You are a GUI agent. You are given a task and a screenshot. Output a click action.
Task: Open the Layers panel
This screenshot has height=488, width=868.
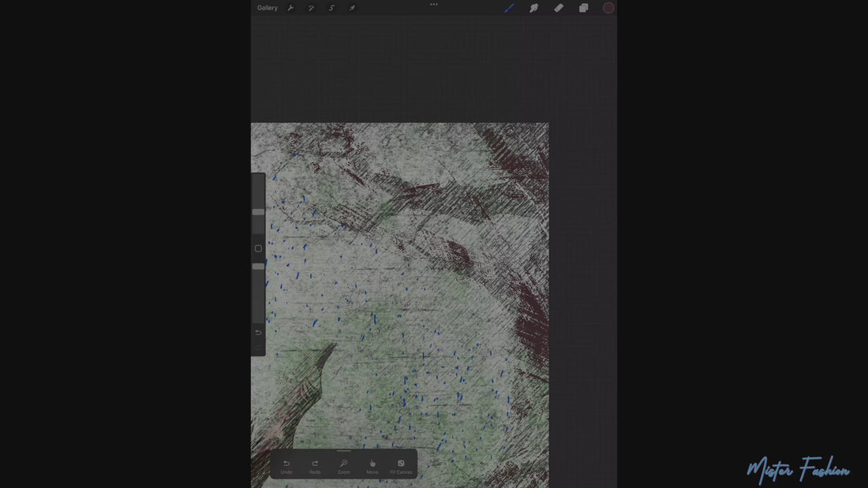pos(583,8)
